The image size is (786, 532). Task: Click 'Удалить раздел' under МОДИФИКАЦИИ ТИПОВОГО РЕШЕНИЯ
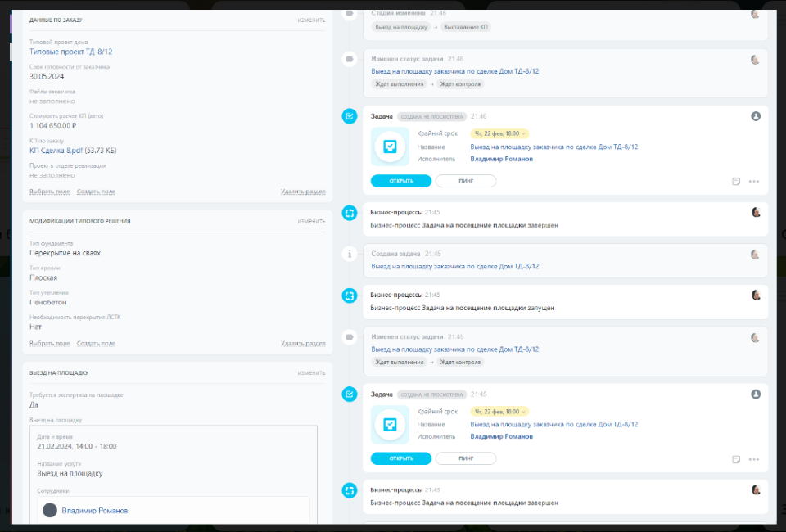click(303, 344)
